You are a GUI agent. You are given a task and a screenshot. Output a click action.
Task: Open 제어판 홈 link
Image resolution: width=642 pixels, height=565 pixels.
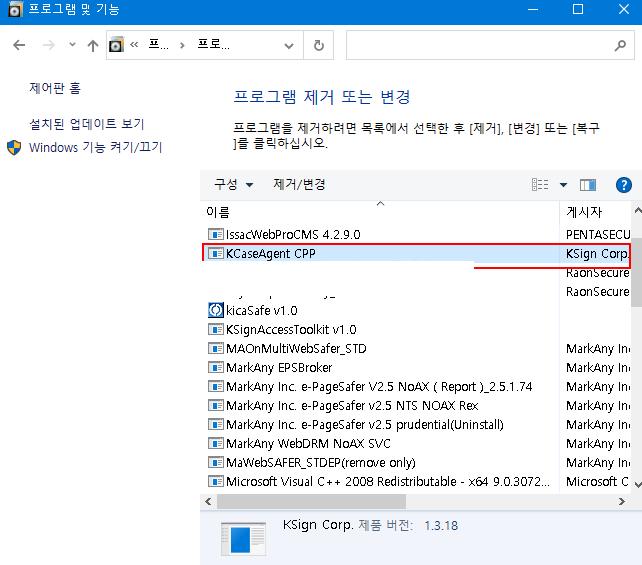click(55, 88)
